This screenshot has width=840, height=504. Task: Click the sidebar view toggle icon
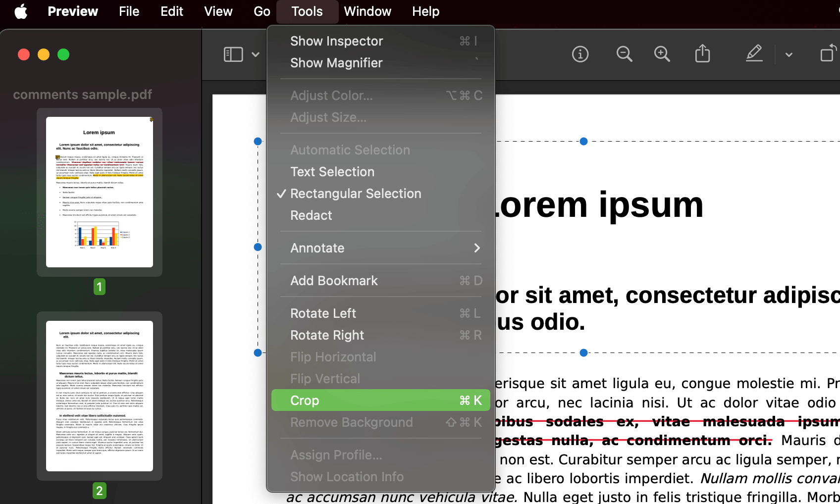[x=233, y=54]
